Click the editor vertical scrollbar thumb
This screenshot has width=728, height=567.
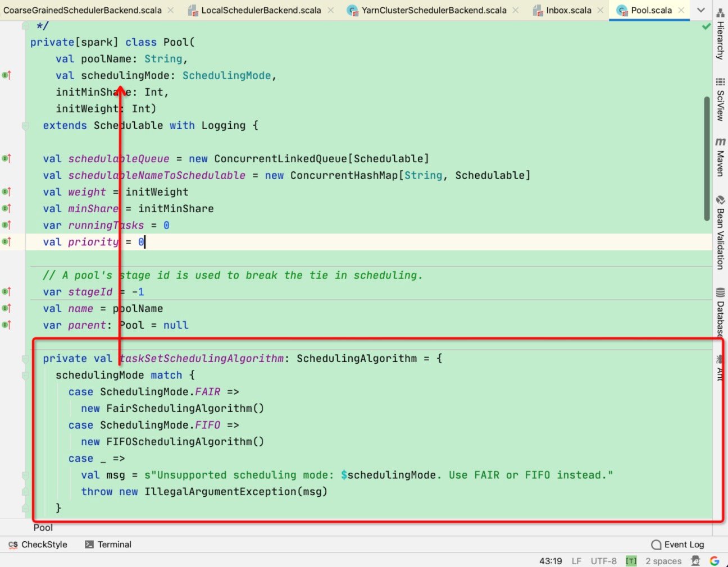coord(707,158)
